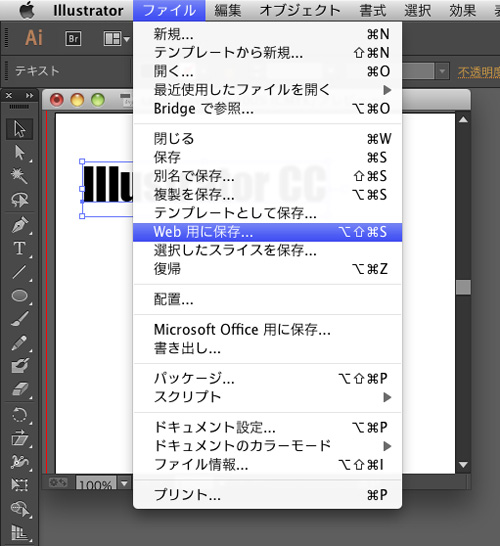500x546 pixels.
Task: Click the scroll up arrow
Action: tap(463, 120)
